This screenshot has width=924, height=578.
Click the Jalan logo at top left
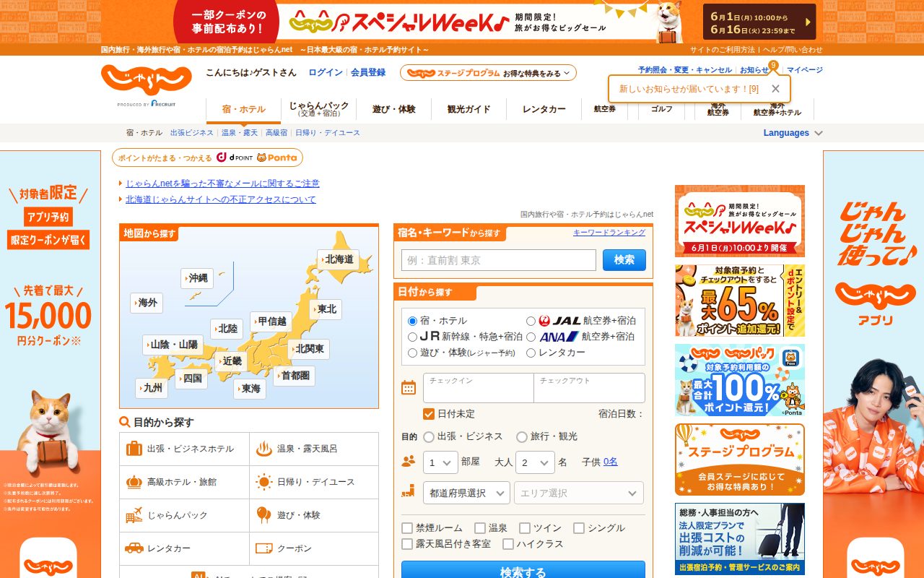point(147,80)
